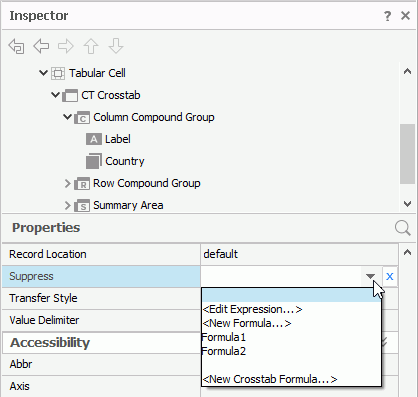Select Country tree item

pyautogui.click(x=125, y=161)
